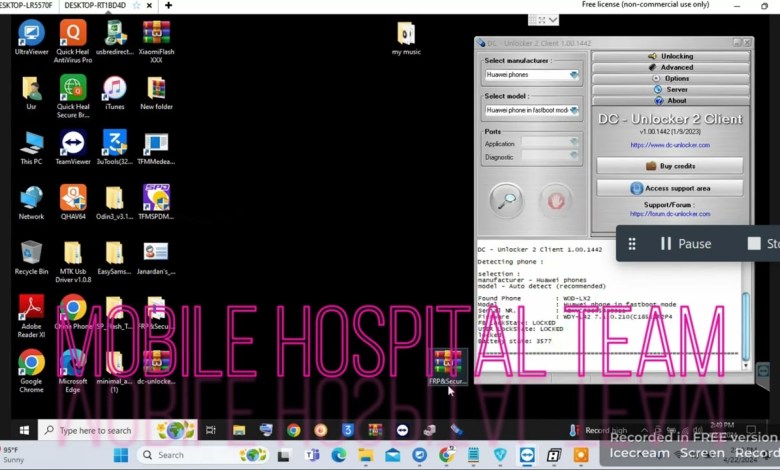Open the my music desktop file
The image size is (780, 470).
(405, 36)
